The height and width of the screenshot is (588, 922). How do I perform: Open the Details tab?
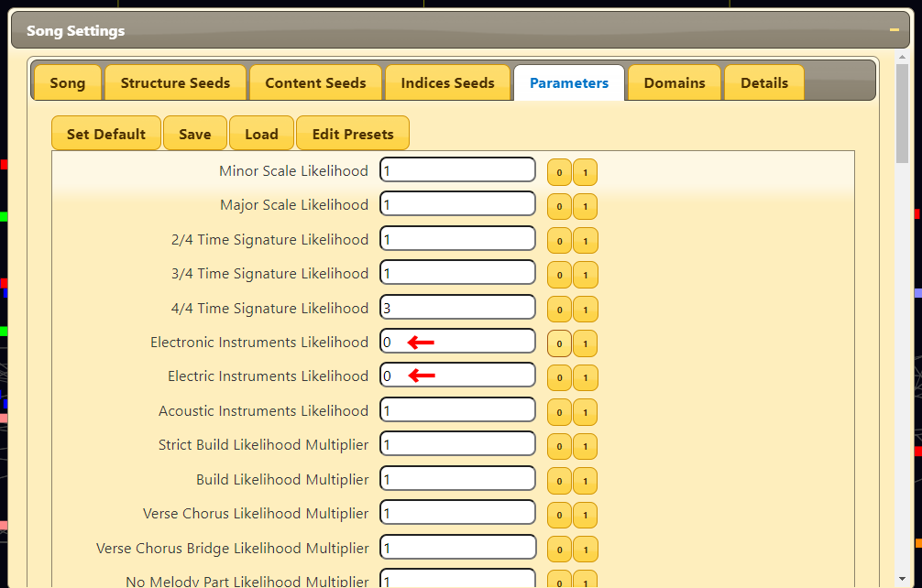763,83
